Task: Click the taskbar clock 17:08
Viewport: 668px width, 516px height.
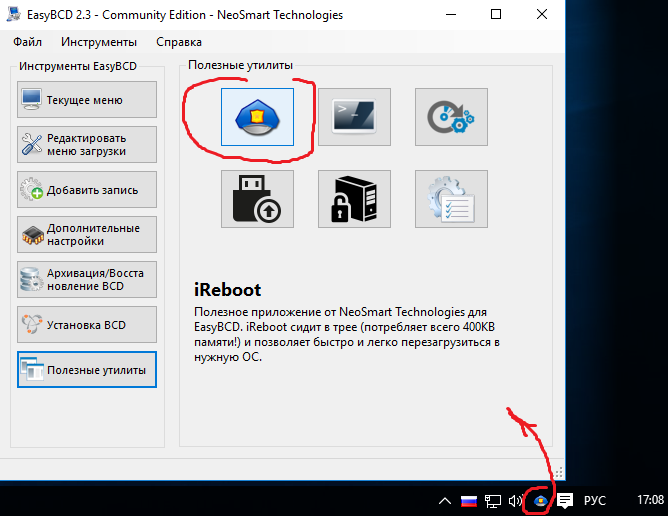Action: pos(651,500)
